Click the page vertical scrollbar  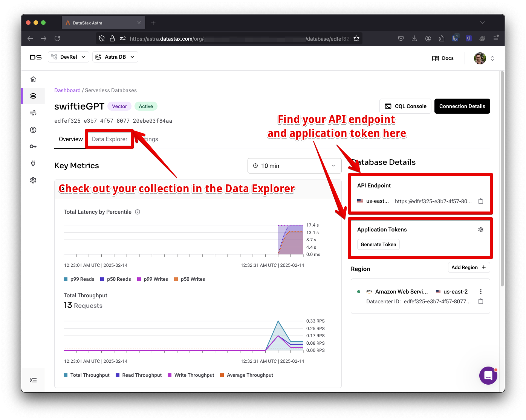click(502, 179)
